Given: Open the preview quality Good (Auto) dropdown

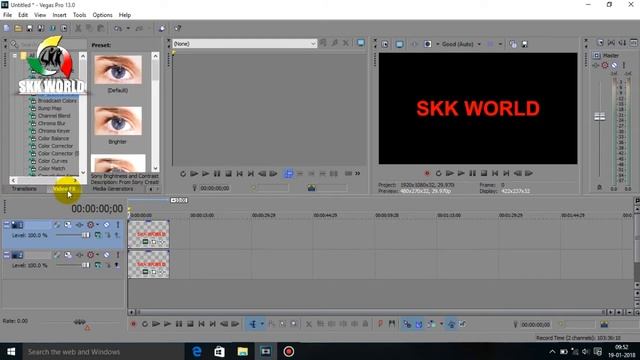Looking at the screenshot, I should pos(461,44).
